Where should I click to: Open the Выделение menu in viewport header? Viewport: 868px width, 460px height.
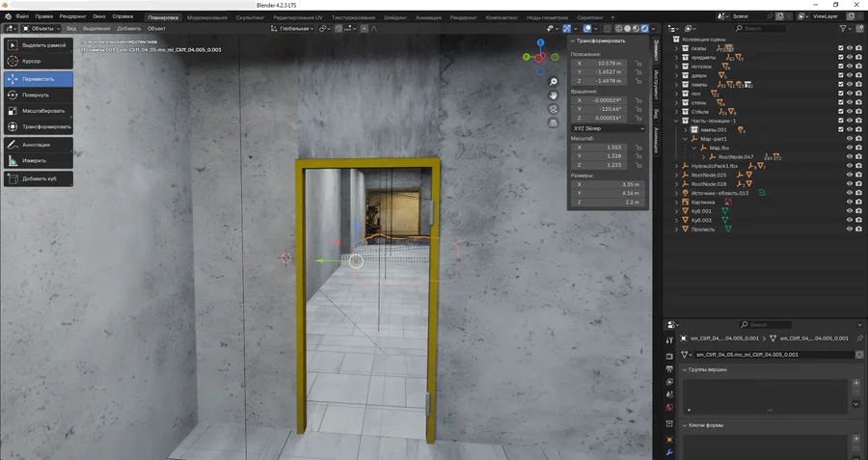pyautogui.click(x=96, y=28)
